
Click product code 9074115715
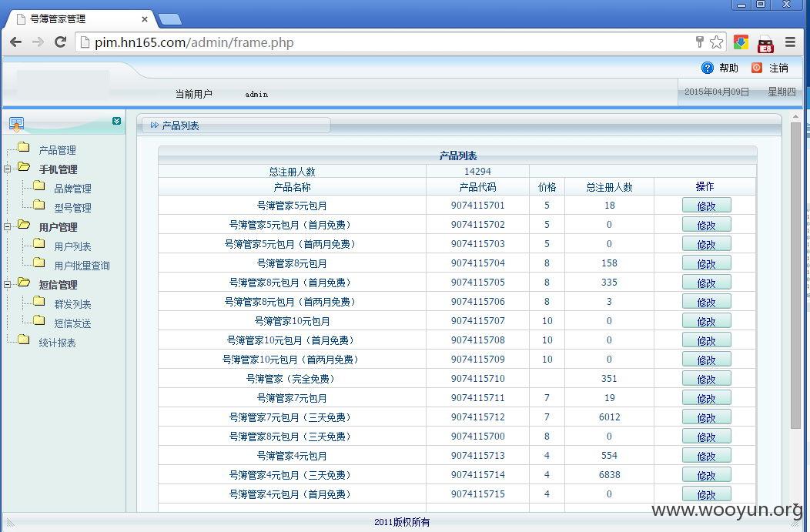[478, 494]
